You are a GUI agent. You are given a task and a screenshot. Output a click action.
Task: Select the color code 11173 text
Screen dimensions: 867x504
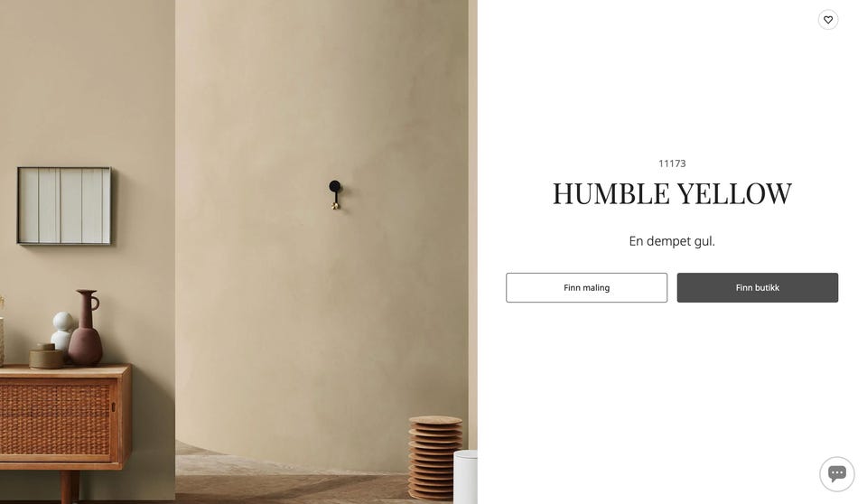[672, 163]
